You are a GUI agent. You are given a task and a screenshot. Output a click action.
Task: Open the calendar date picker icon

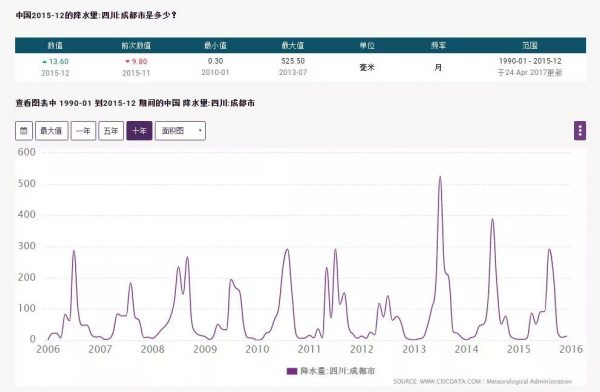tap(24, 131)
